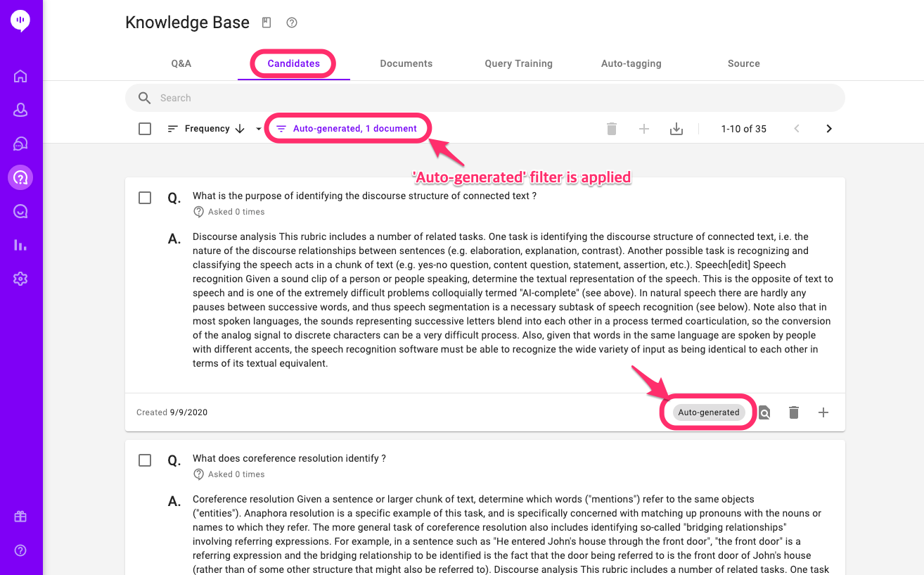View source document for the discourse structure candidate
The height and width of the screenshot is (575, 924).
[x=764, y=412]
